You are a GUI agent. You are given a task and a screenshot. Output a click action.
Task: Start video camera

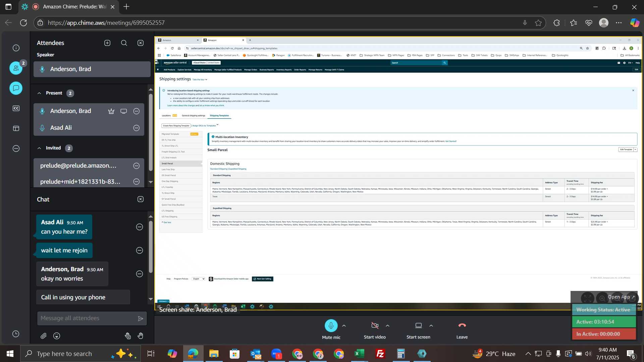pyautogui.click(x=375, y=325)
